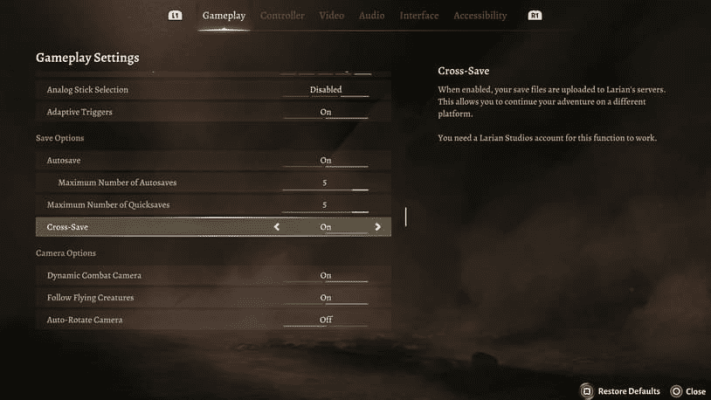Open the Audio tab

(x=371, y=16)
